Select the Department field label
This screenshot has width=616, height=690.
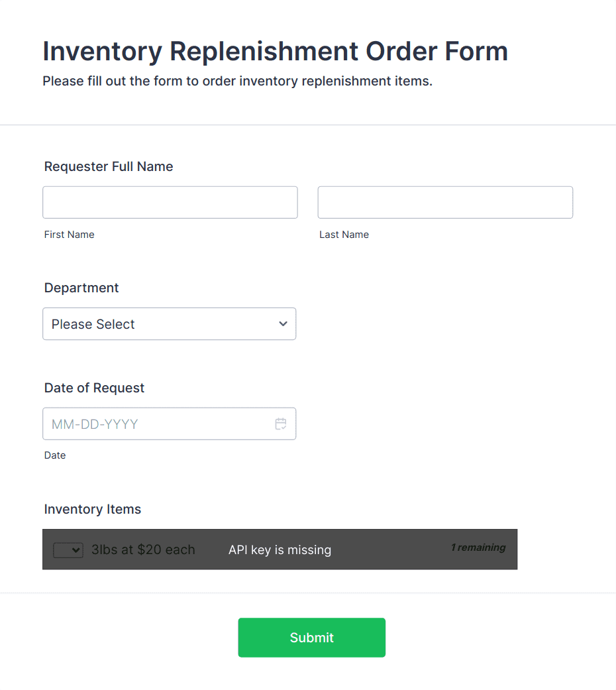(81, 288)
